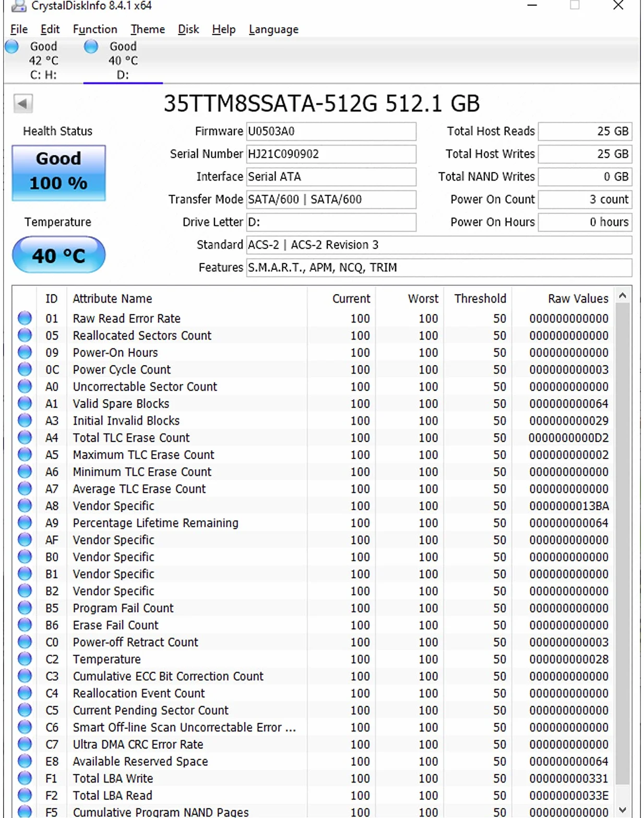Select the D: disk tab
Viewport: 644px width, 818px height.
pos(123,61)
